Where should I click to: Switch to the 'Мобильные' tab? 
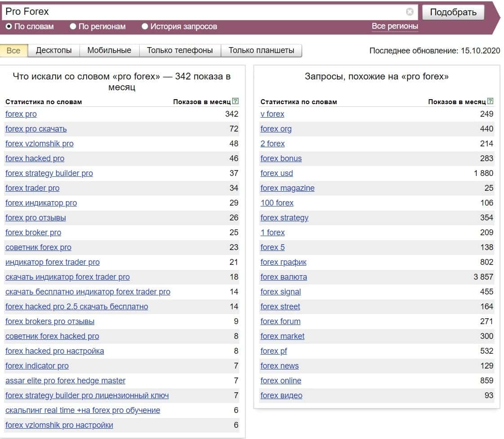[x=109, y=50]
